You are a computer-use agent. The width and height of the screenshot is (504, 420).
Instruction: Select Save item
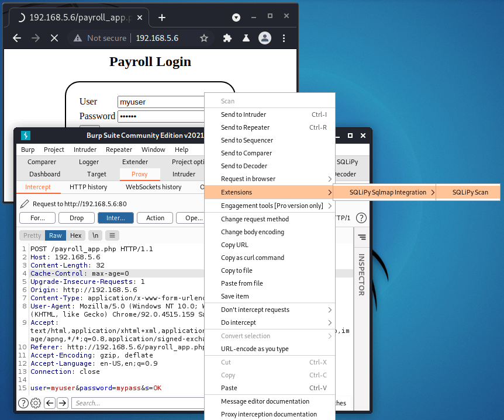(x=270, y=296)
